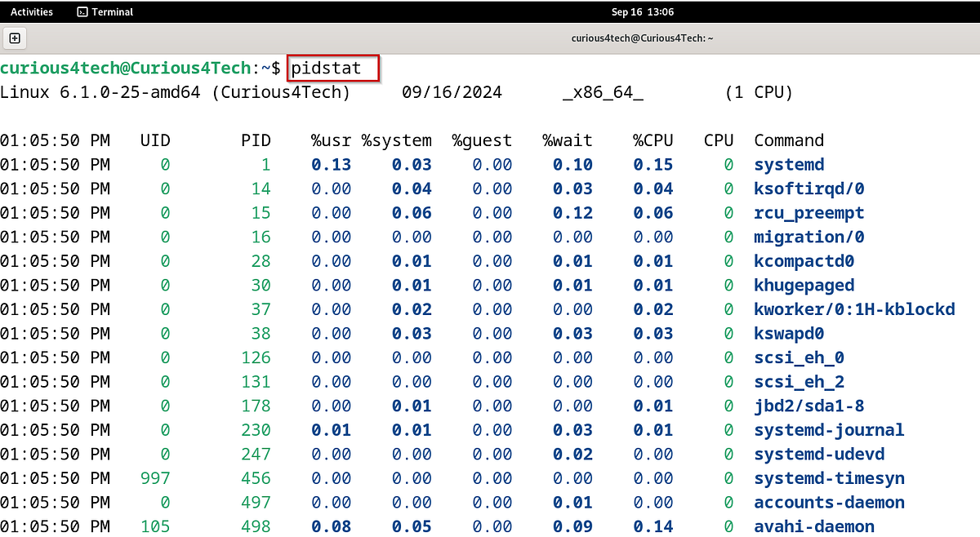Click the %CPU column header
980x537 pixels.
[652, 140]
